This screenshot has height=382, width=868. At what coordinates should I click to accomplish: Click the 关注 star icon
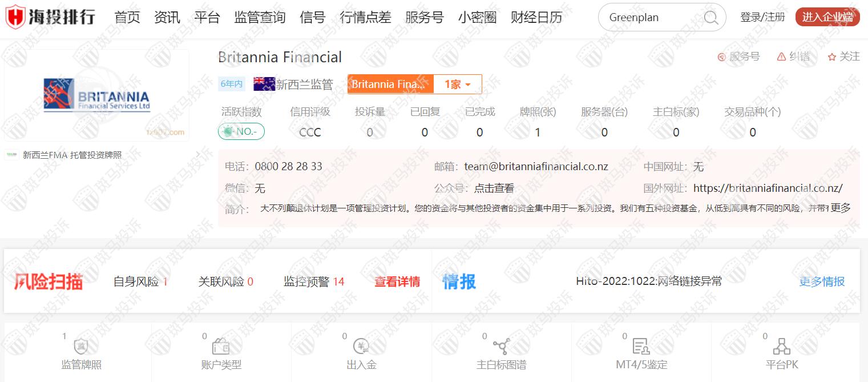tap(831, 57)
